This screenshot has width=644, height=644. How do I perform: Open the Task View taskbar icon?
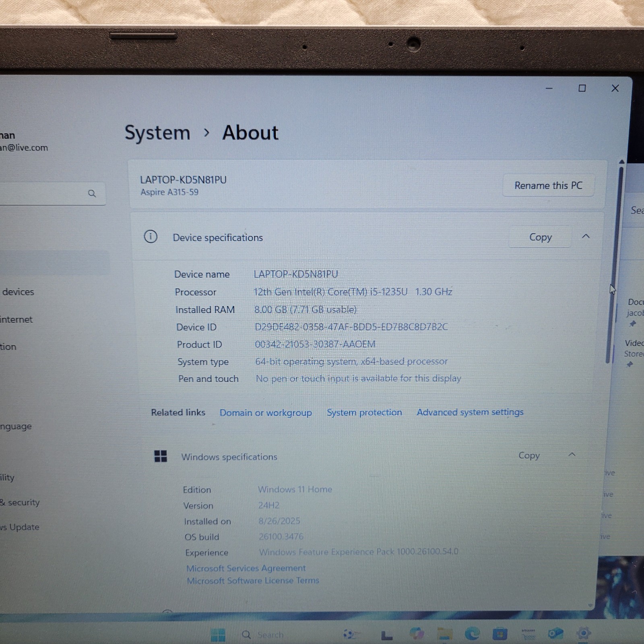click(x=387, y=635)
